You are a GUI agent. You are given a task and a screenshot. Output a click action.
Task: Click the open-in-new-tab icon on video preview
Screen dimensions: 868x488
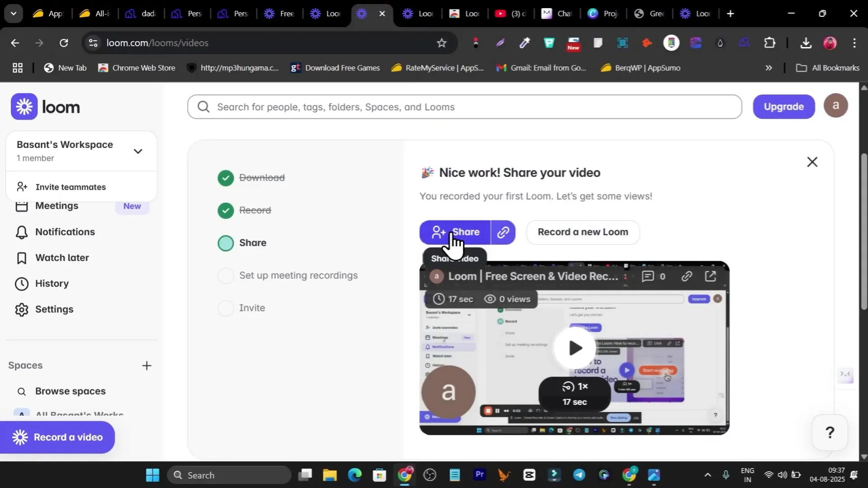[711, 276]
